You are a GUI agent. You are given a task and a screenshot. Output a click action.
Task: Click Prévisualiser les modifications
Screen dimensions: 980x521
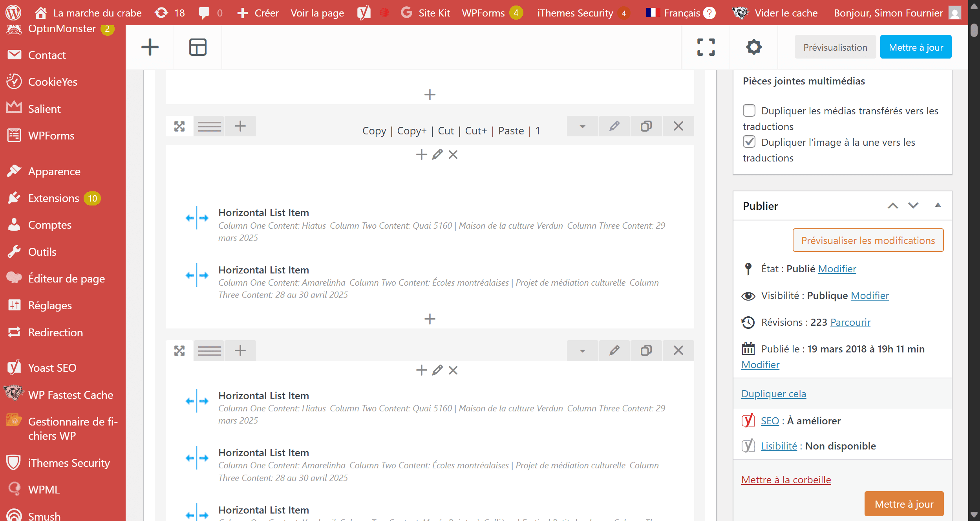point(868,240)
